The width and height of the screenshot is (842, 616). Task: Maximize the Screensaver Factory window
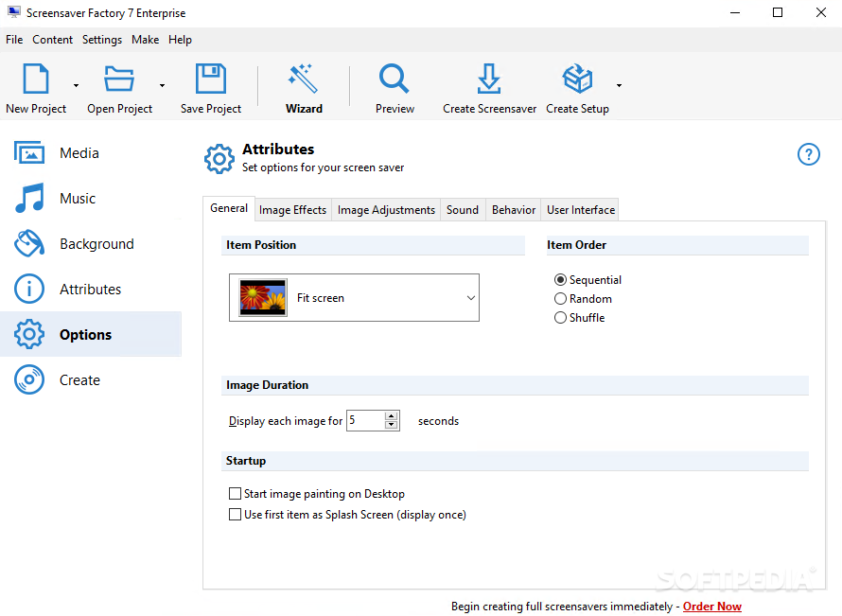click(778, 12)
